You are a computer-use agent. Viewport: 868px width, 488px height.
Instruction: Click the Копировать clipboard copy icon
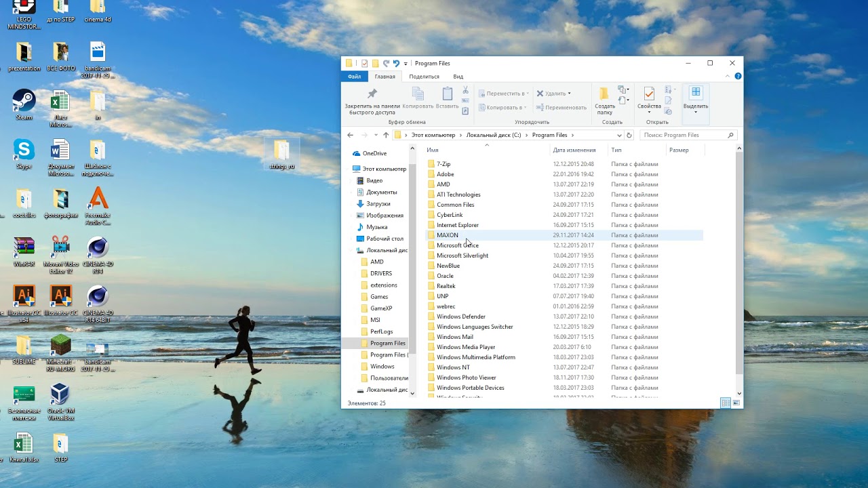coord(418,94)
